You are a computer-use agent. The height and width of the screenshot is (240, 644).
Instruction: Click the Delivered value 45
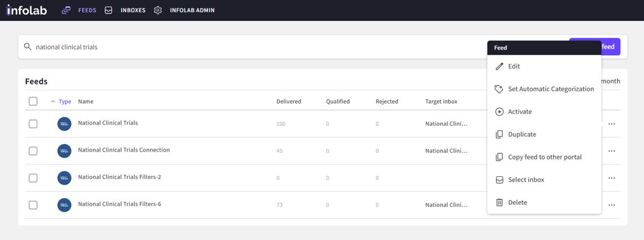[280, 151]
